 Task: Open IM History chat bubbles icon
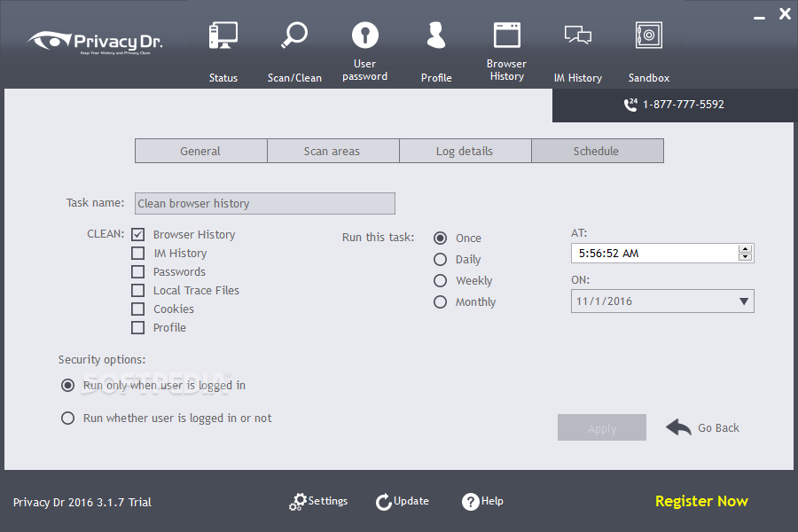tap(577, 35)
